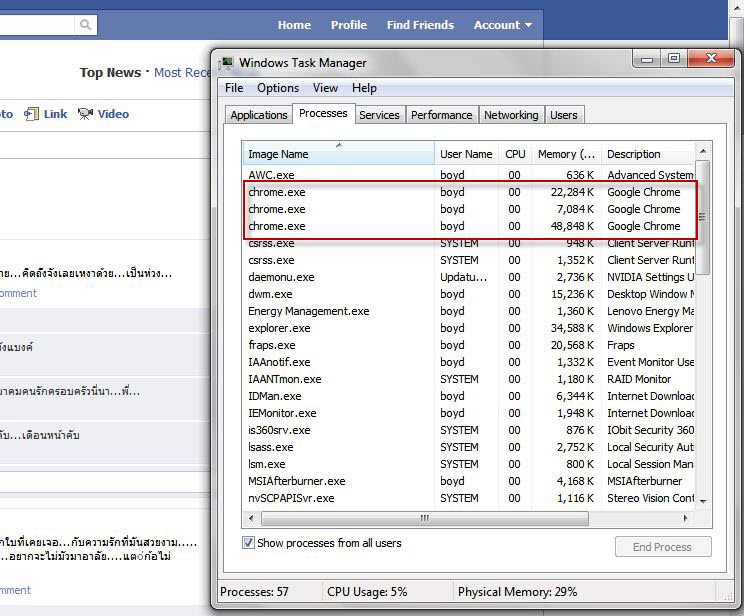Open the Help menu in Task Manager
The image size is (744, 616).
tap(364, 88)
